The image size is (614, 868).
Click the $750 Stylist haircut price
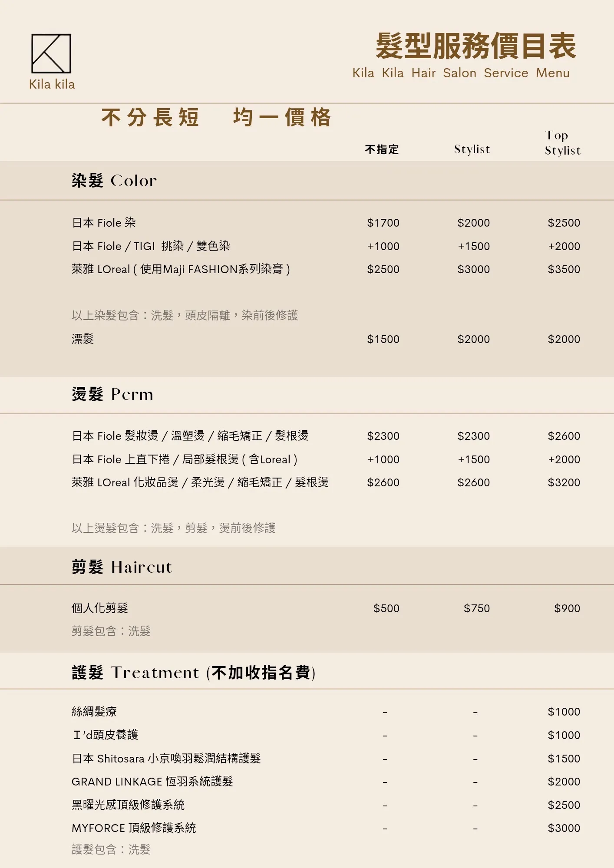pyautogui.click(x=476, y=608)
